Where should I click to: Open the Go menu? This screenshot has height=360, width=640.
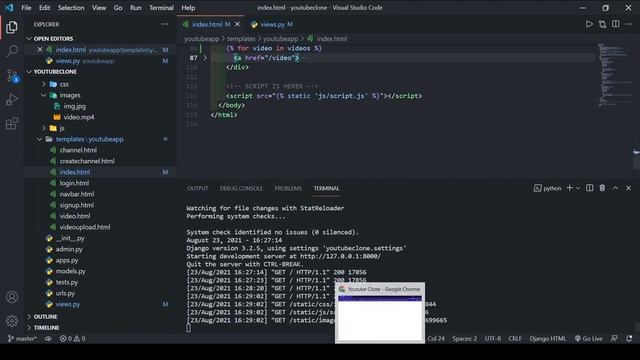118,8
